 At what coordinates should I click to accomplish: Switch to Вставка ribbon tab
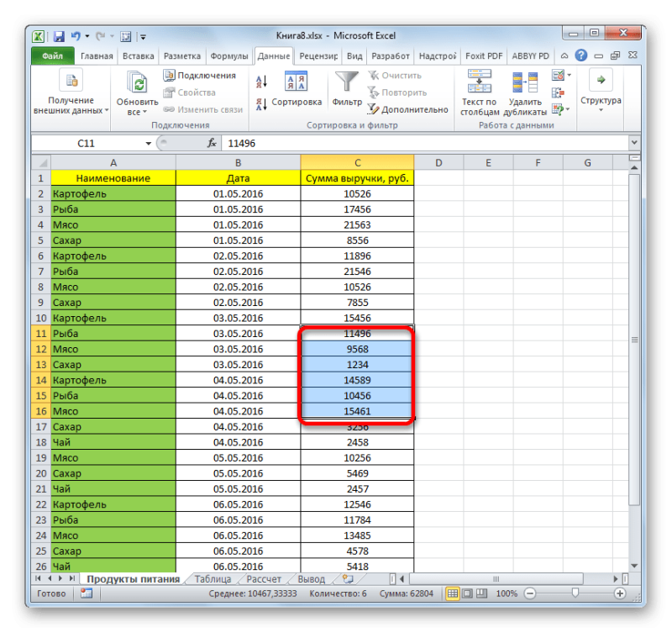(x=138, y=56)
